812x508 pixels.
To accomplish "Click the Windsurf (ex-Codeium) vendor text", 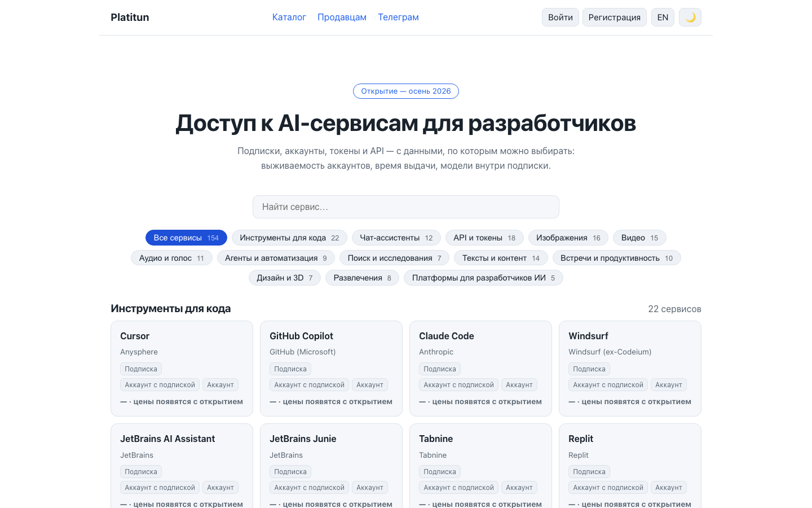I will [x=610, y=352].
